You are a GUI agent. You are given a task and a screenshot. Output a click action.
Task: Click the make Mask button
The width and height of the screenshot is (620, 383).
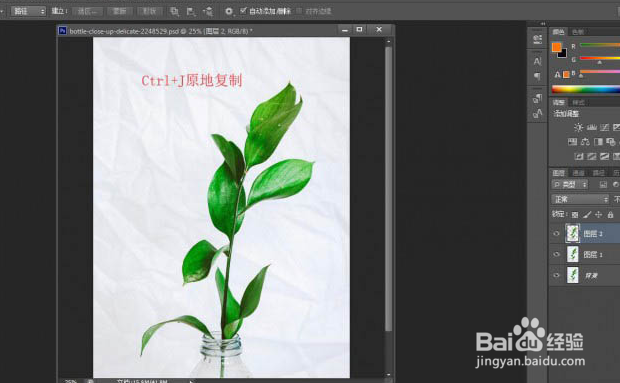click(x=119, y=11)
